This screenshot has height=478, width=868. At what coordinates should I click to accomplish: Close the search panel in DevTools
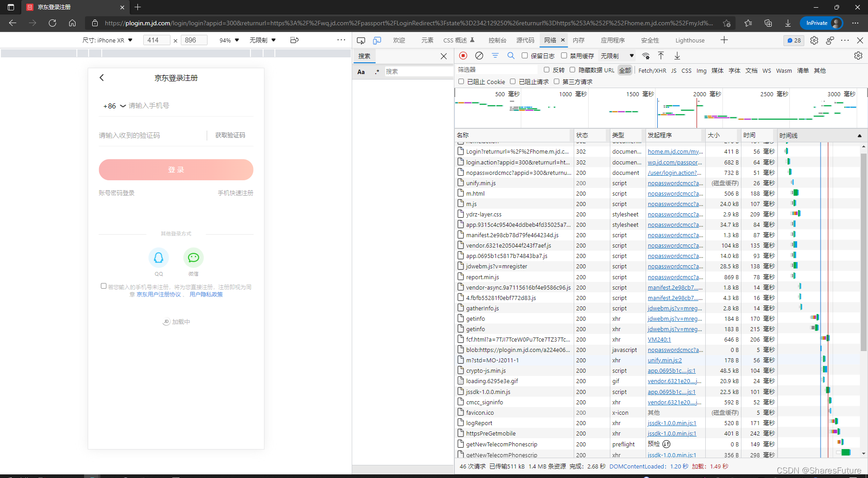pyautogui.click(x=443, y=56)
